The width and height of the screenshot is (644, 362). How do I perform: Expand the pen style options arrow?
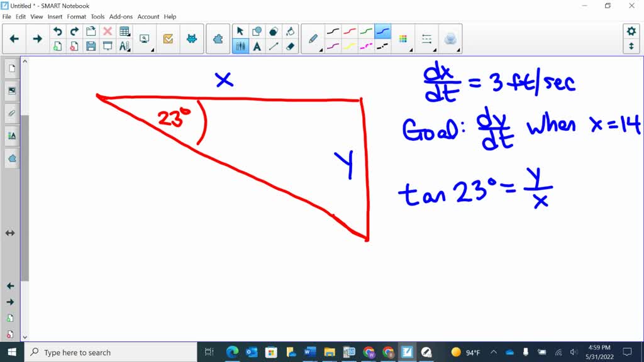[321, 50]
